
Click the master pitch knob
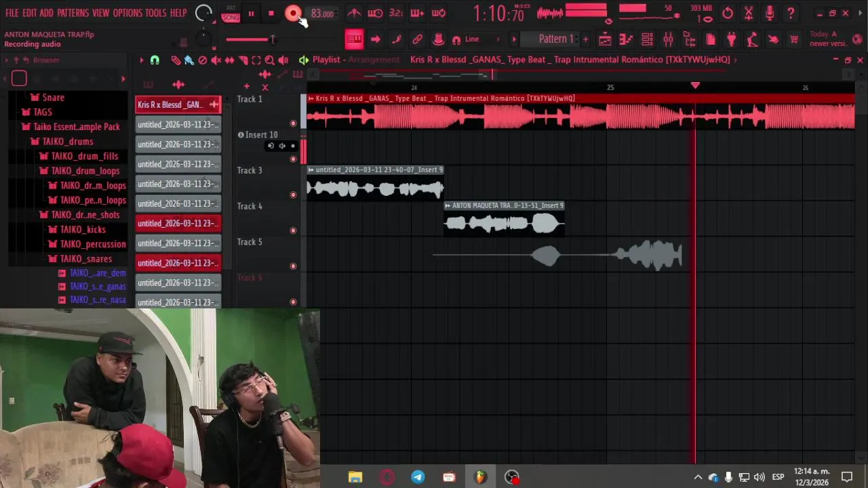tap(203, 39)
